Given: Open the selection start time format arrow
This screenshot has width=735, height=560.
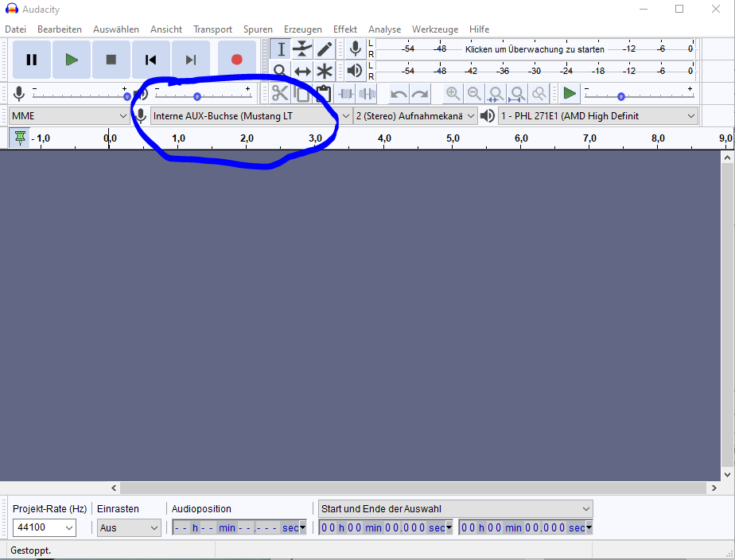Looking at the screenshot, I should point(449,527).
